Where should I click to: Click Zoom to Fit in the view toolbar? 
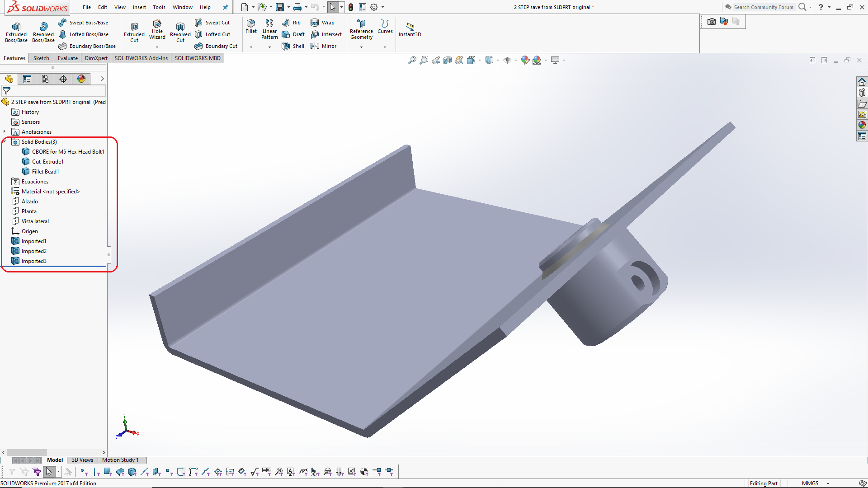pos(412,60)
